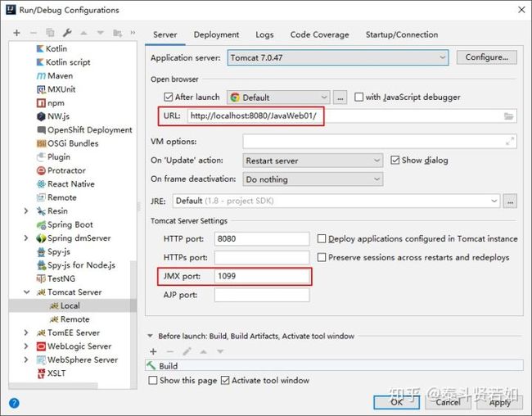Select OpenShift Deployment entry
The width and height of the screenshot is (532, 416).
(84, 130)
